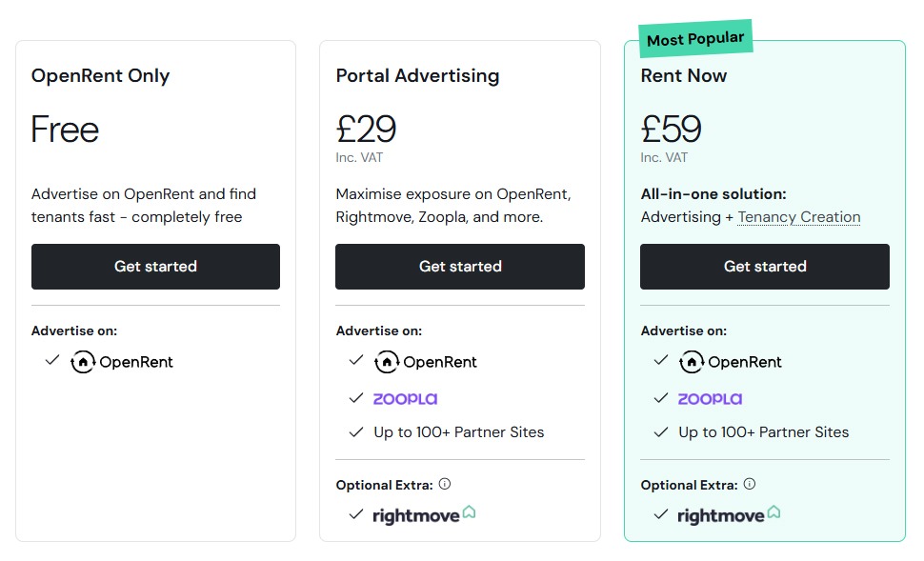Open the Tenancy Creation link
This screenshot has height=561, width=924.
pos(799,217)
